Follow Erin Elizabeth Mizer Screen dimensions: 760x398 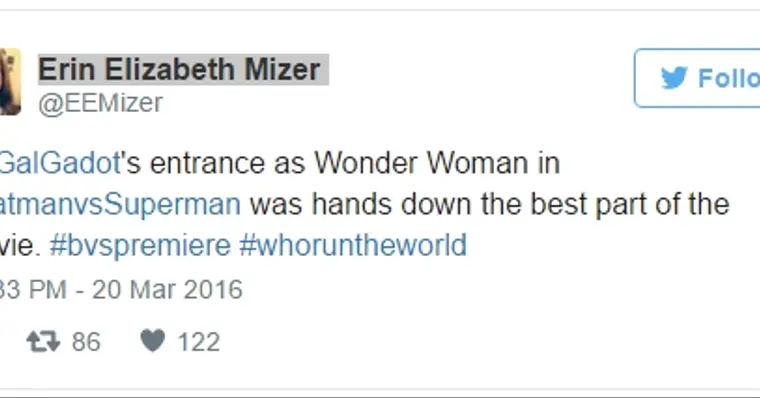pos(697,78)
